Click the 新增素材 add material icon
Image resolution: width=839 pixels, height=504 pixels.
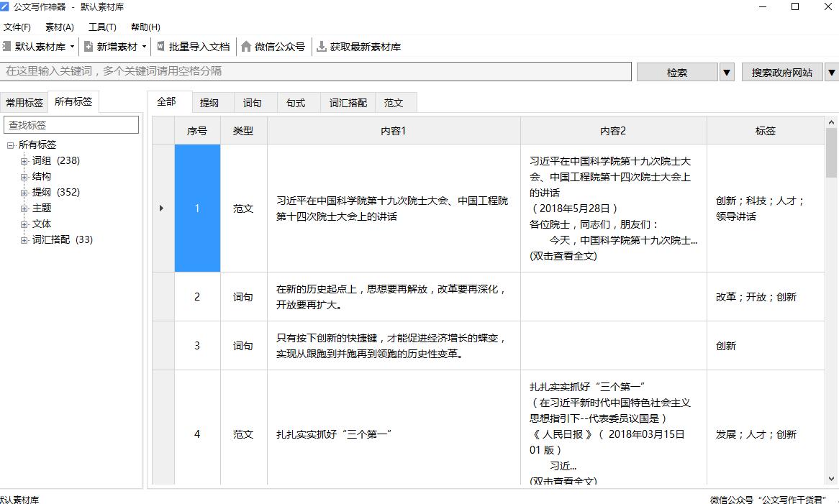click(89, 47)
